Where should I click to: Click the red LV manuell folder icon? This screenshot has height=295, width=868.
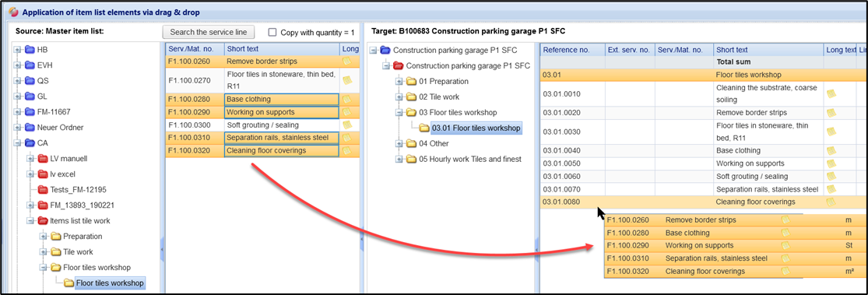pos(43,158)
